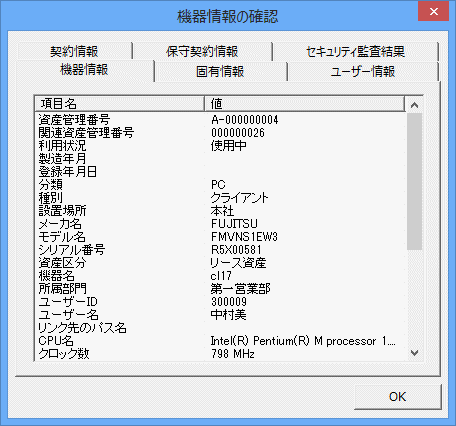The image size is (456, 426).
Task: Click the value 300009
Action: click(229, 302)
